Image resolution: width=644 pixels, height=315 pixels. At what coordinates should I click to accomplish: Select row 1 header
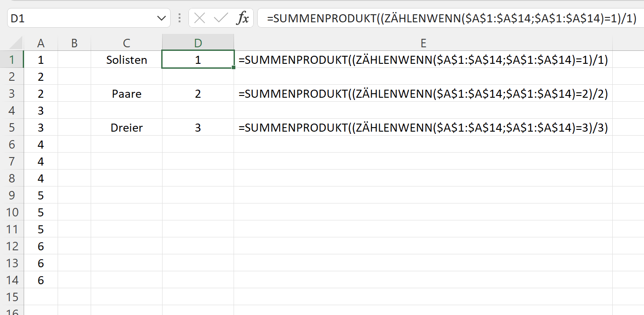(12, 60)
